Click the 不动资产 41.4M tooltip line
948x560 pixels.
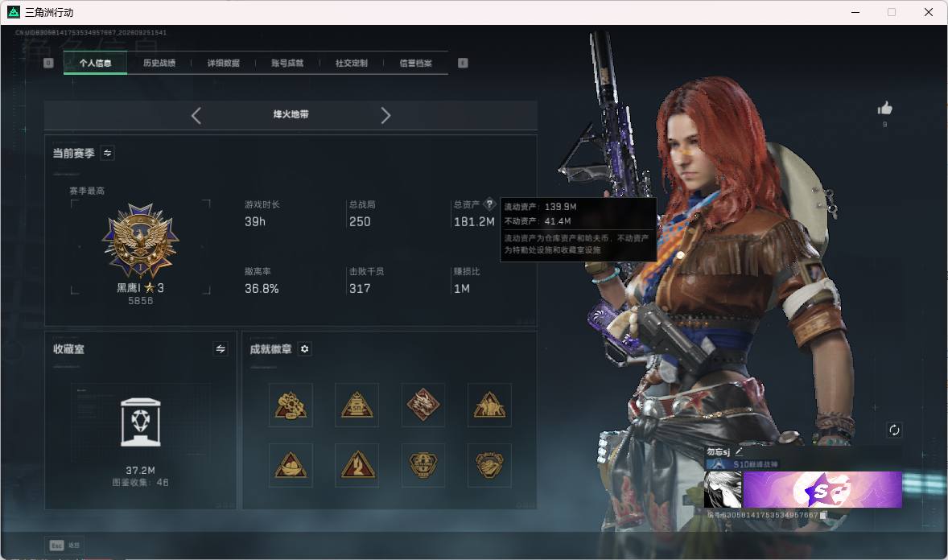point(538,221)
